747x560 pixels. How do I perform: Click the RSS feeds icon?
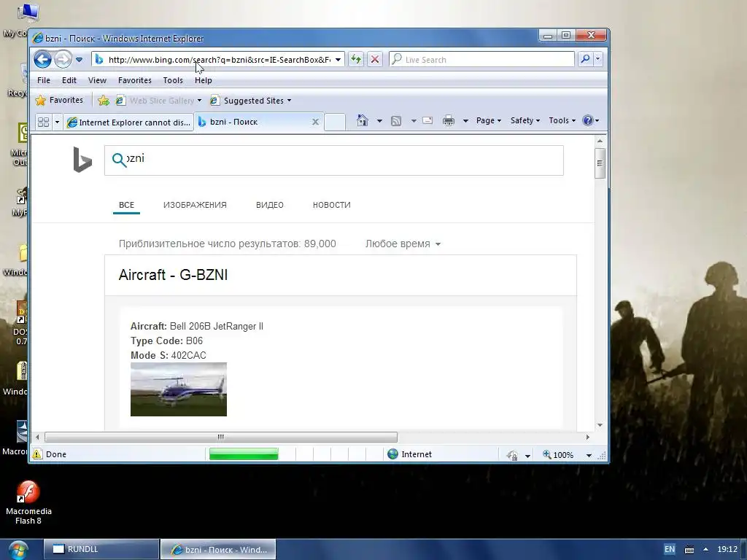click(396, 120)
